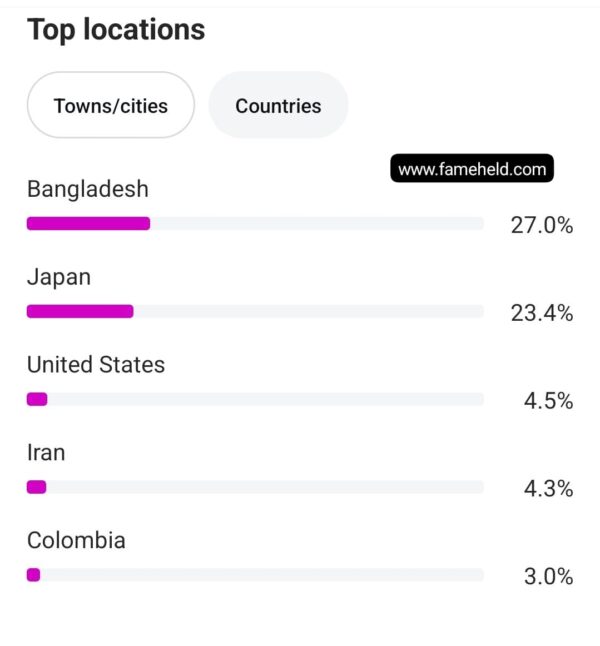The width and height of the screenshot is (600, 646).
Task: Select the Bangladesh country label
Action: (88, 189)
